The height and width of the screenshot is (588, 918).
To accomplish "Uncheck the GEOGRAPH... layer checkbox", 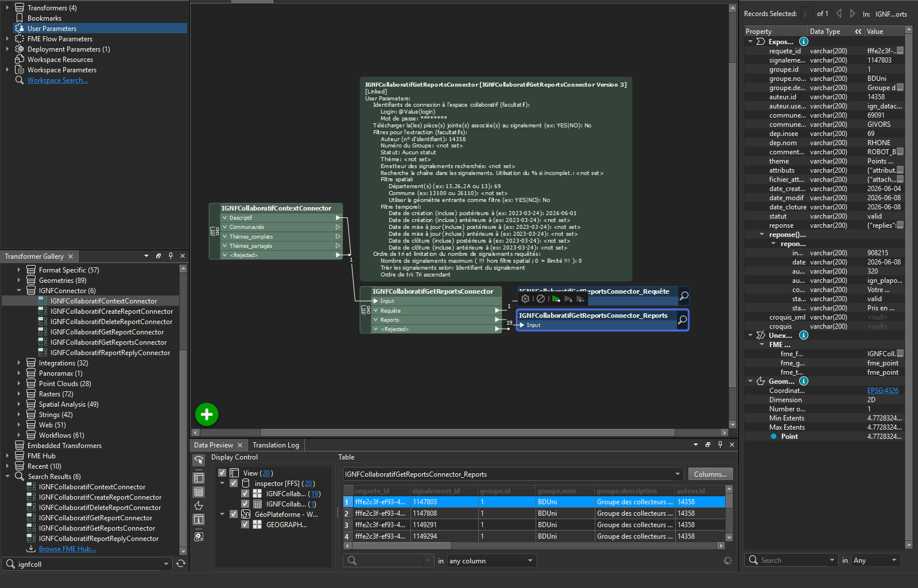I will point(245,524).
